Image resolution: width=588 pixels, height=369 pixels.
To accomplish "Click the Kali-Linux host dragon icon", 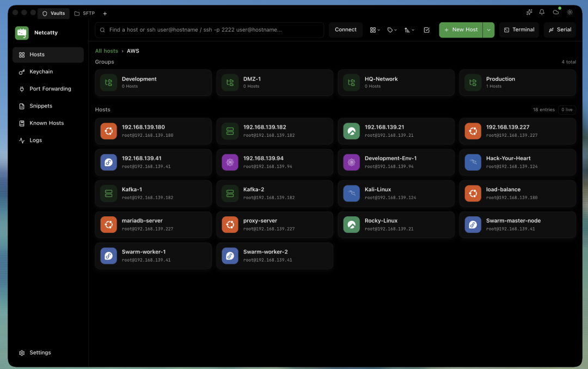I will 351,193.
